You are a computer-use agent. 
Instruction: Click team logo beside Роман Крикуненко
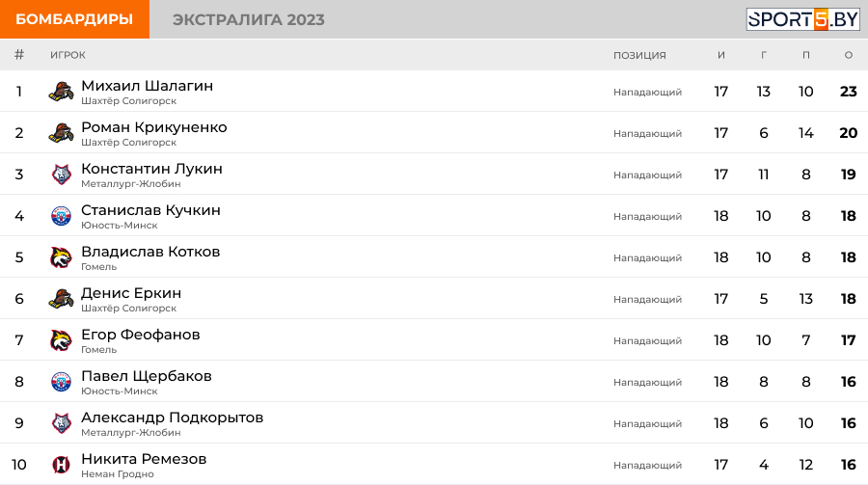[x=62, y=134]
